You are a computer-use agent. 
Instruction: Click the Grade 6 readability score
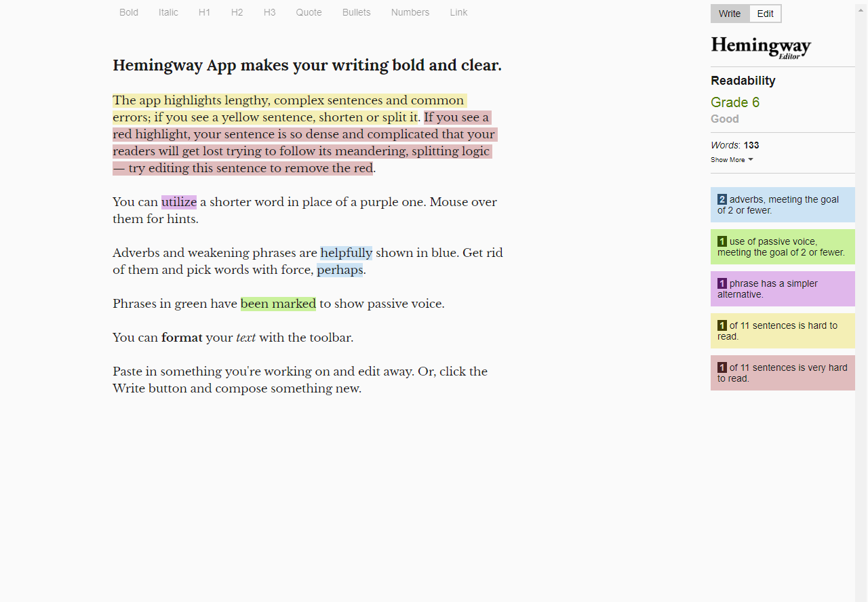click(x=735, y=102)
